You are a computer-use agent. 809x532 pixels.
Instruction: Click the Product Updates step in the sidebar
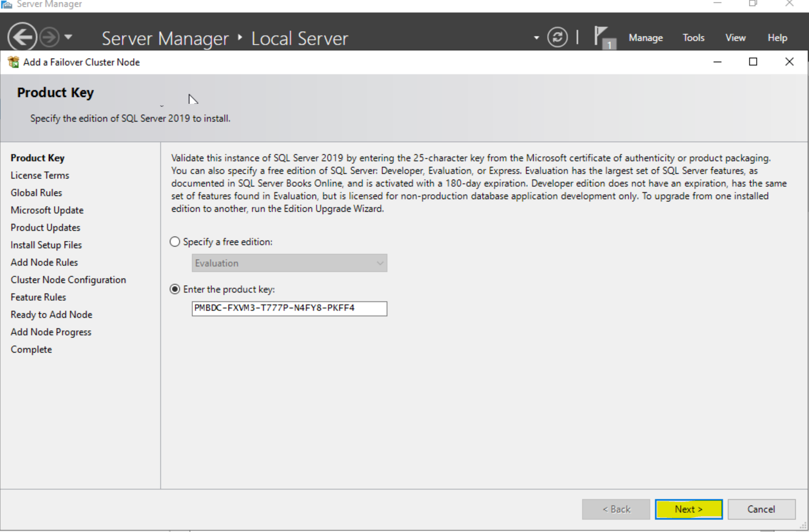tap(46, 228)
